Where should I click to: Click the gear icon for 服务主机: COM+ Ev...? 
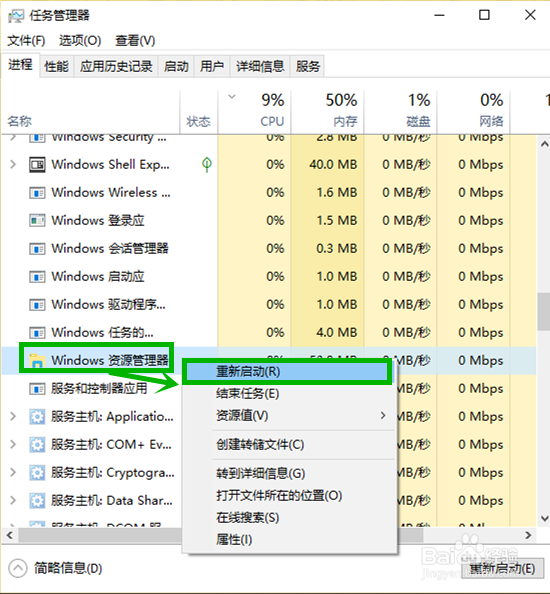(37, 445)
